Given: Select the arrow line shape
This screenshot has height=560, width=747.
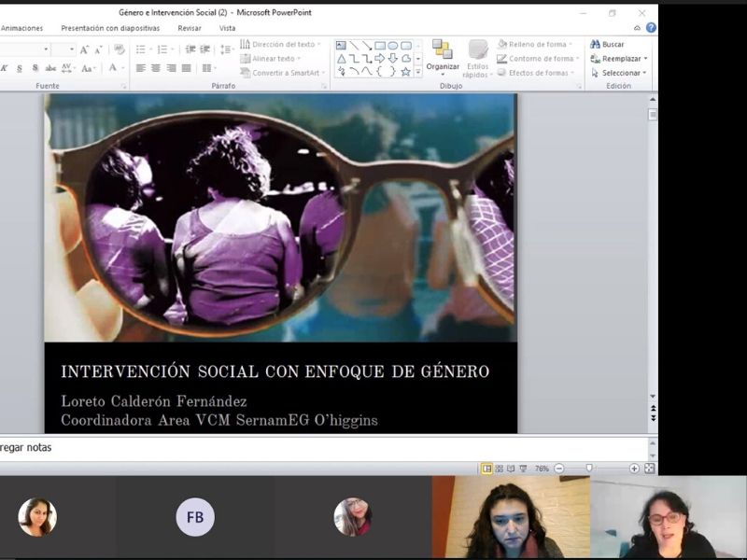Looking at the screenshot, I should (x=367, y=46).
